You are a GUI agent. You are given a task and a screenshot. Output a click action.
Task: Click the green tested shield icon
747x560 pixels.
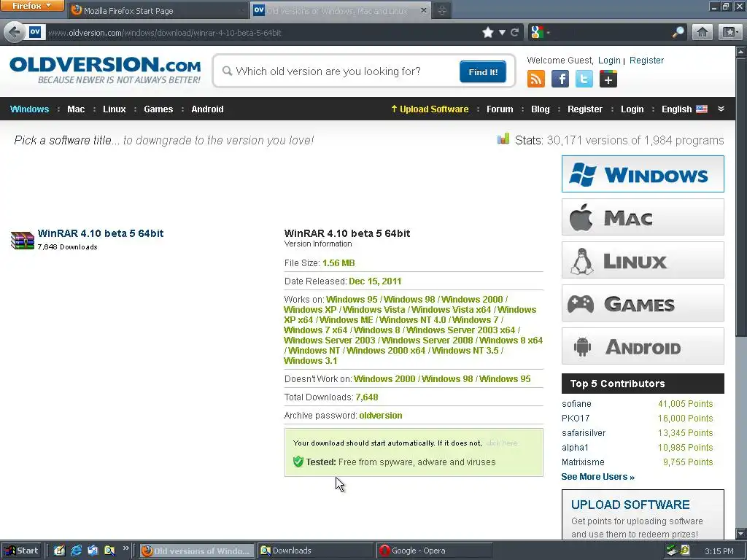pyautogui.click(x=298, y=462)
